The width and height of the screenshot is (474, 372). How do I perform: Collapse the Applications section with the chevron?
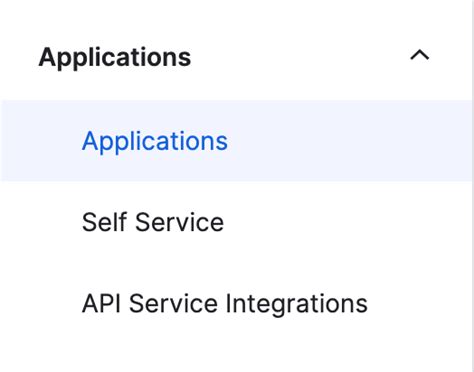point(420,55)
